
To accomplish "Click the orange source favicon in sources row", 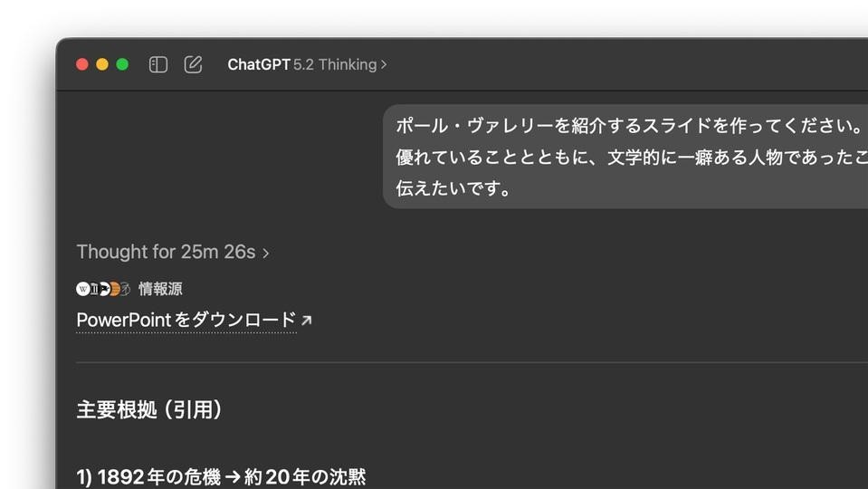I will pos(114,289).
